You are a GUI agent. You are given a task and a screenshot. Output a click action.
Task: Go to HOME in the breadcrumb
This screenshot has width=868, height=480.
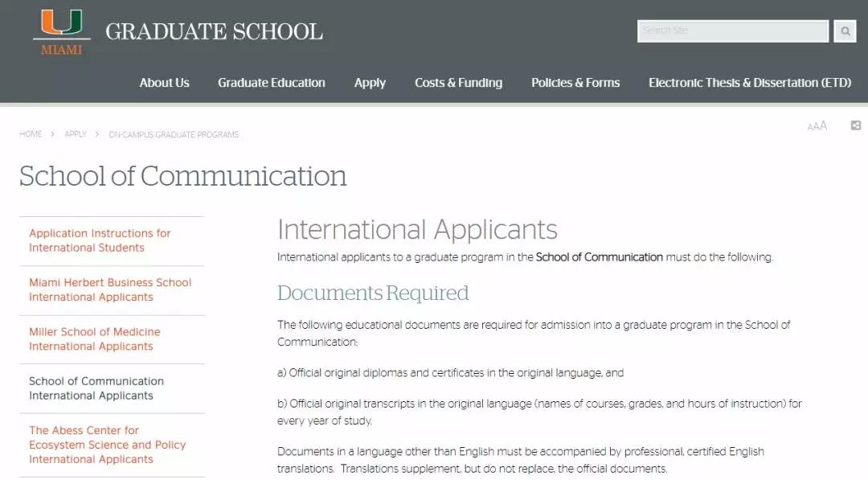click(31, 134)
